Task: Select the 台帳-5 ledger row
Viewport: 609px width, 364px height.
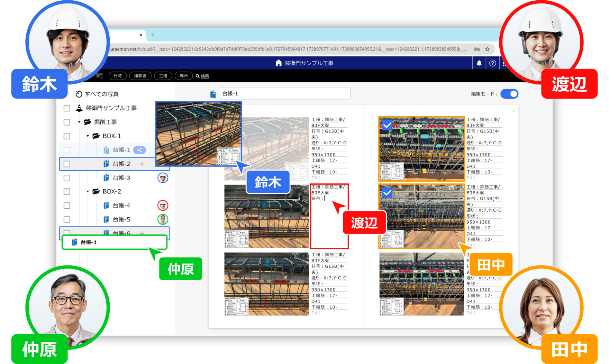Action: 114,219
